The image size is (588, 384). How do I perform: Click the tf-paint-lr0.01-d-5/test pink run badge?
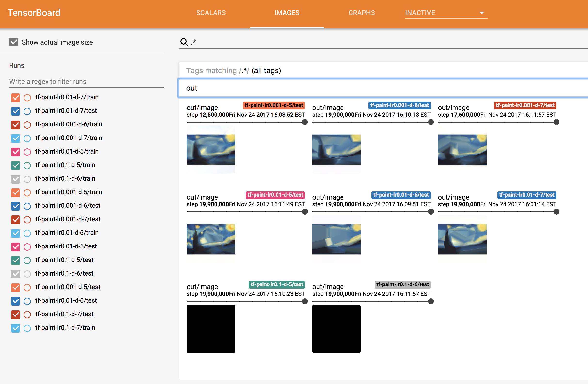(x=275, y=195)
